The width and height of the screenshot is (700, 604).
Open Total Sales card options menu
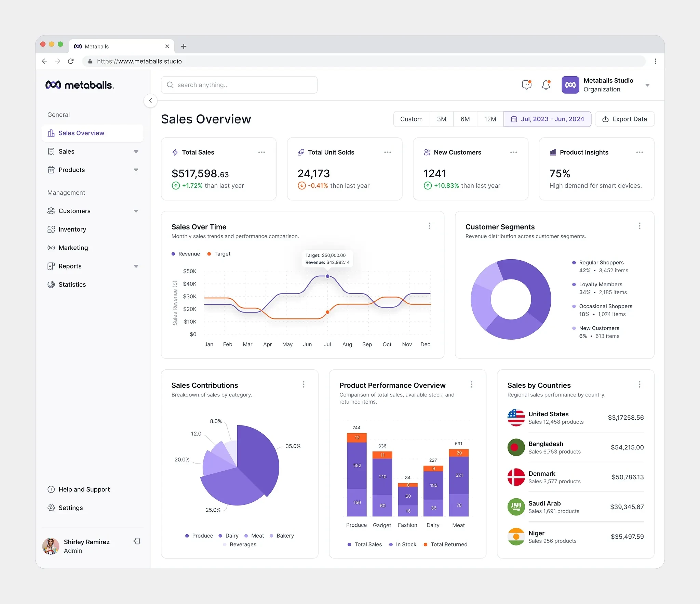[261, 152]
